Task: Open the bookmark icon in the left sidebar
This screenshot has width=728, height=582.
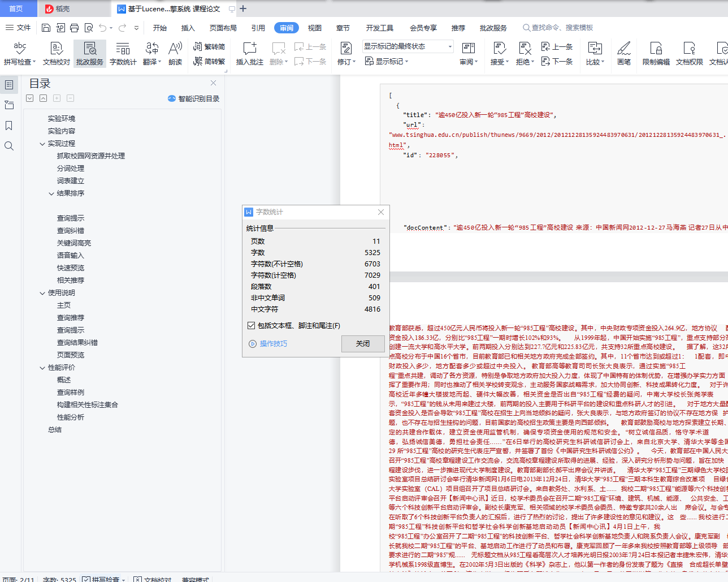Action: [9, 126]
